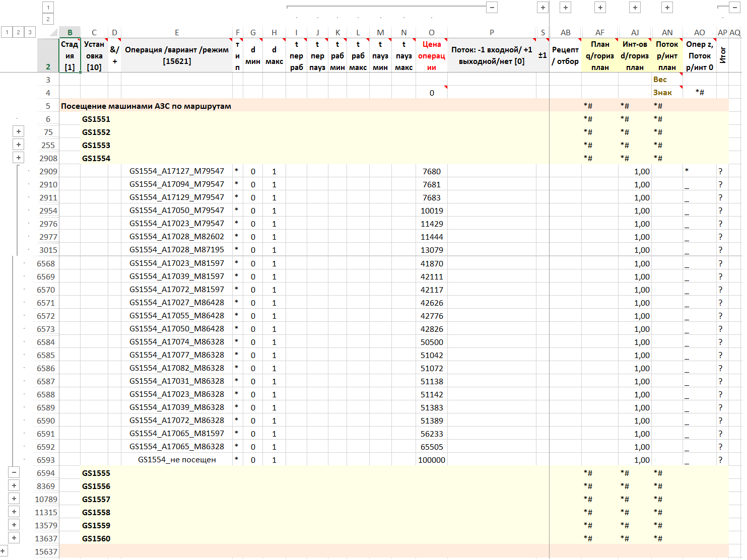Expand the outer row group at row 15637

4,551
